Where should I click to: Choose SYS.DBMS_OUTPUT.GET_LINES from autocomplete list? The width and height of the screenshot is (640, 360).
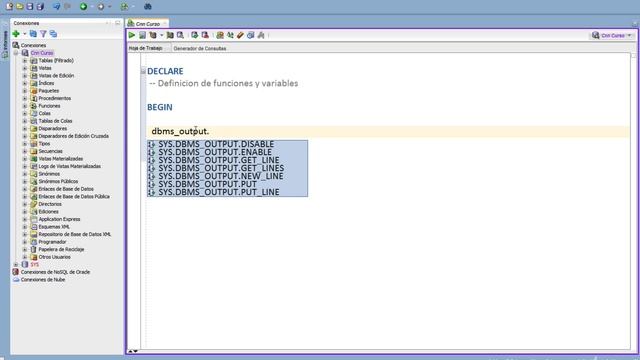tap(227, 168)
